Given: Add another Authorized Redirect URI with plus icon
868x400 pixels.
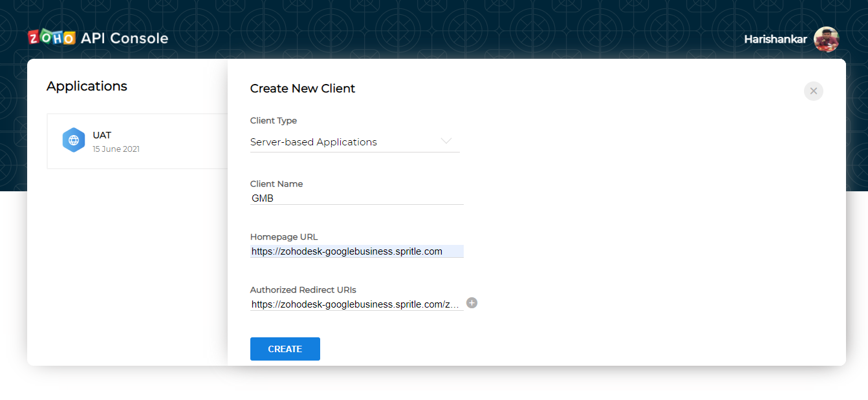Looking at the screenshot, I should 472,303.
